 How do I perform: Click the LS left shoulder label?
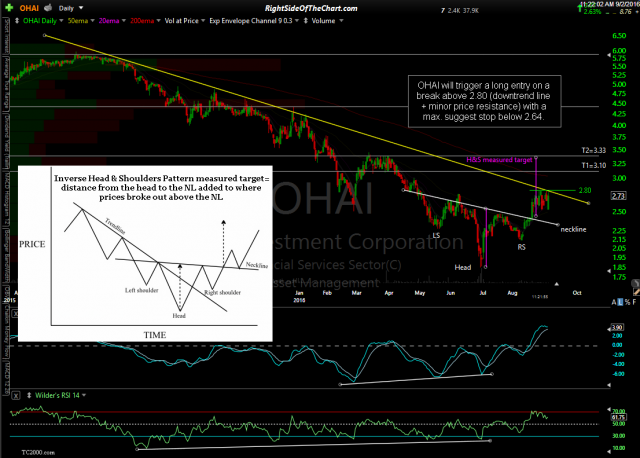[436, 236]
